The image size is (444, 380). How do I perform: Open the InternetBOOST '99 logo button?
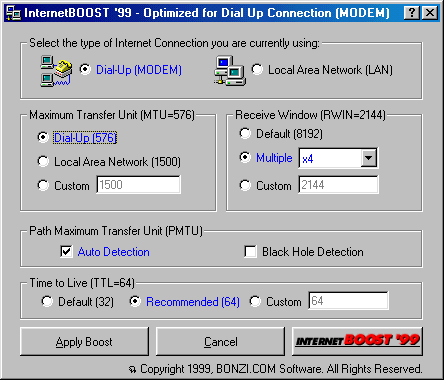[x=357, y=341]
